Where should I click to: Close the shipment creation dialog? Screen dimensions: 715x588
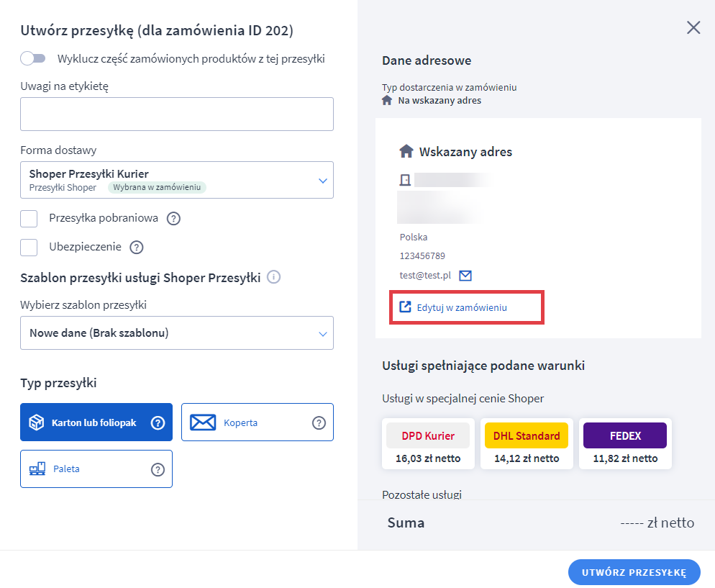pos(693,28)
